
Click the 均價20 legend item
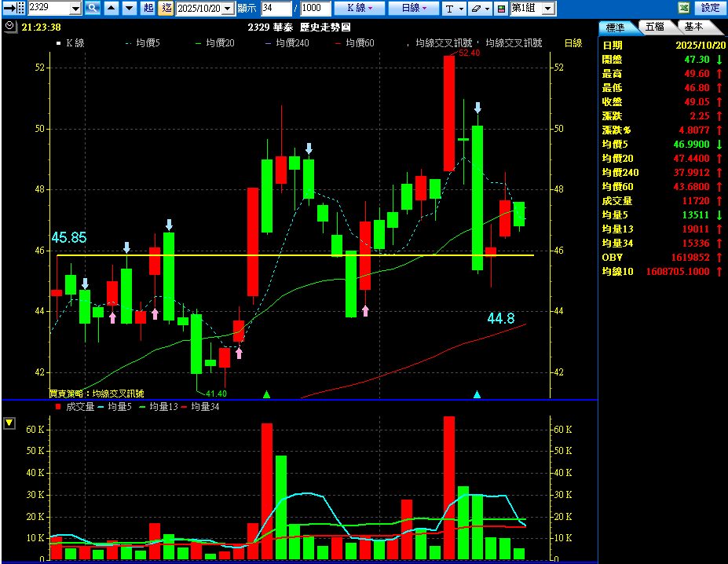(215, 43)
